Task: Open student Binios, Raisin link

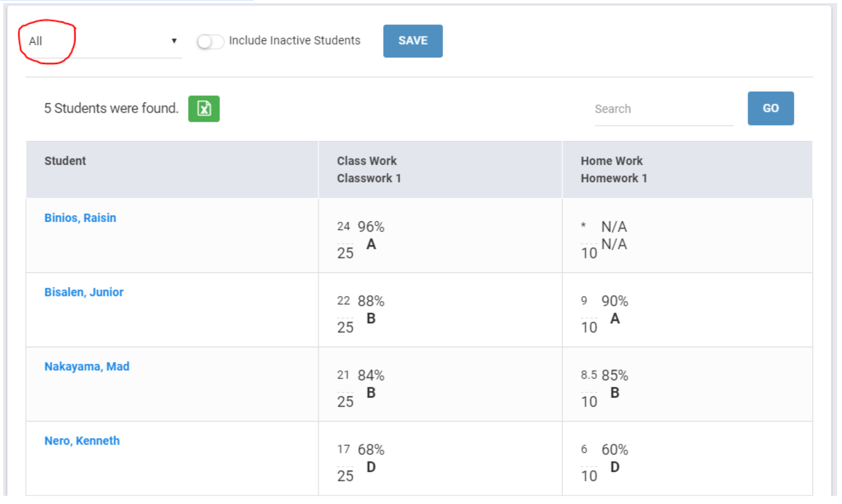Action: click(80, 218)
